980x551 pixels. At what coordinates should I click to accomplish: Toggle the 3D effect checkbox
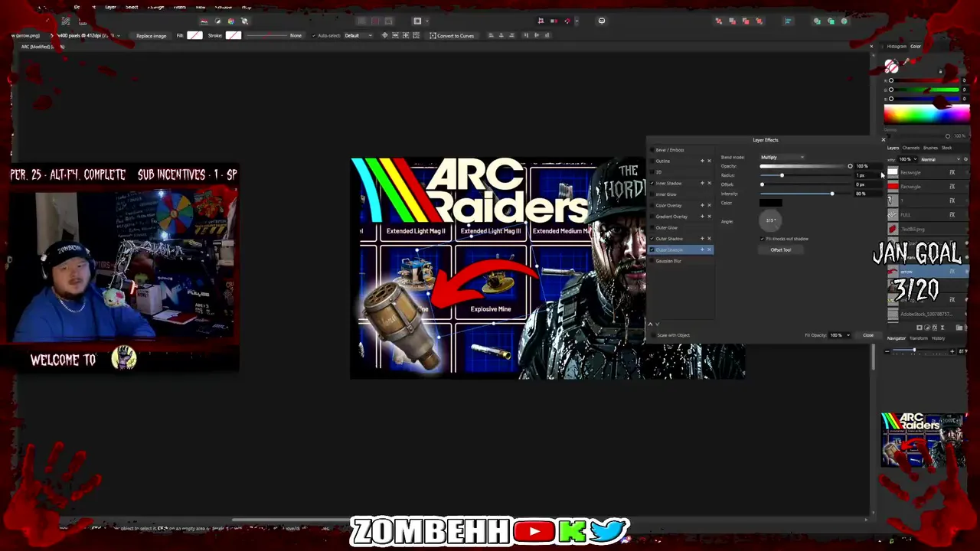coord(652,172)
